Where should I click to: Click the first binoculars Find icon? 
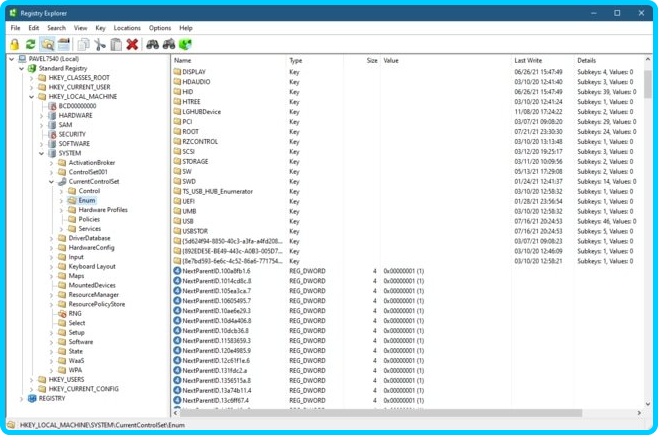click(x=152, y=44)
